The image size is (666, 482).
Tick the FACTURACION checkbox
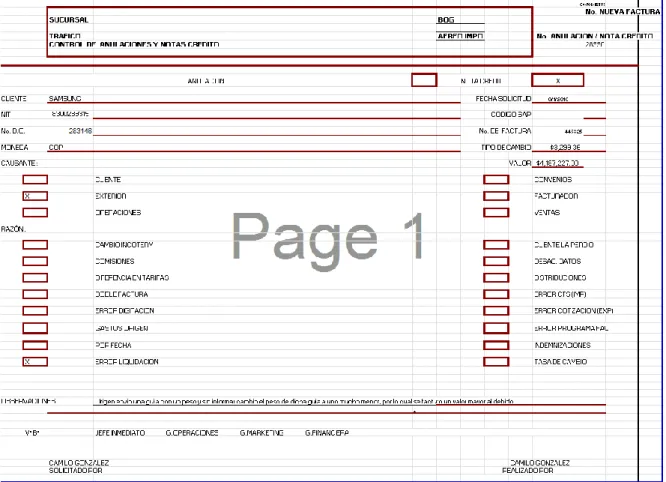(496, 196)
